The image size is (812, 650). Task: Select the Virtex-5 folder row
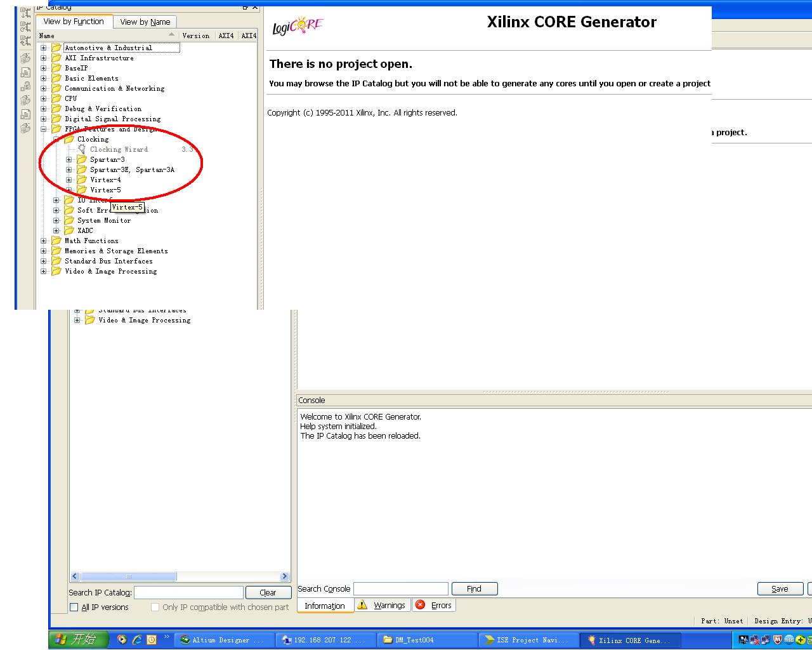click(105, 190)
